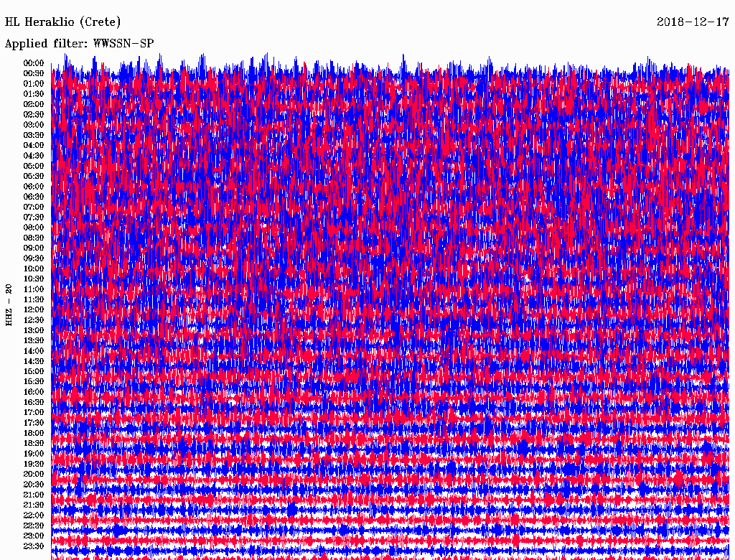Viewport: 735px width, 560px height.
Task: Select the 15:00 time row label
Action: [34, 371]
